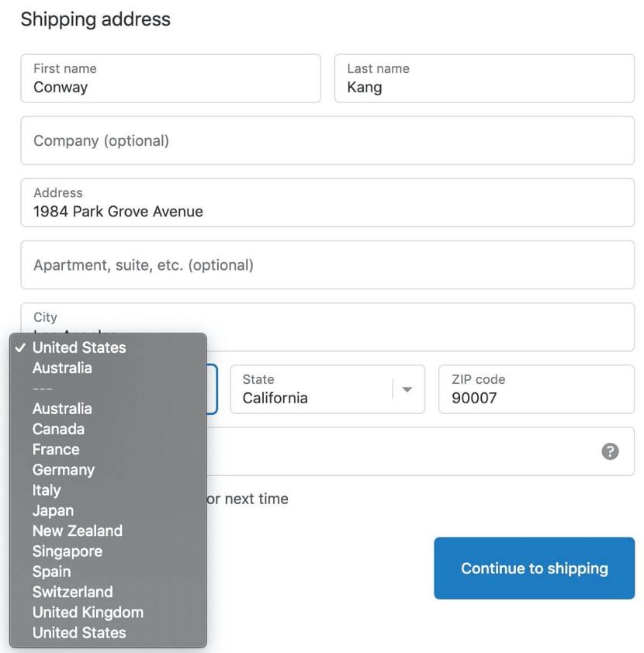Image resolution: width=644 pixels, height=653 pixels.
Task: Select New Zealand from the dropdown
Action: coord(77,530)
